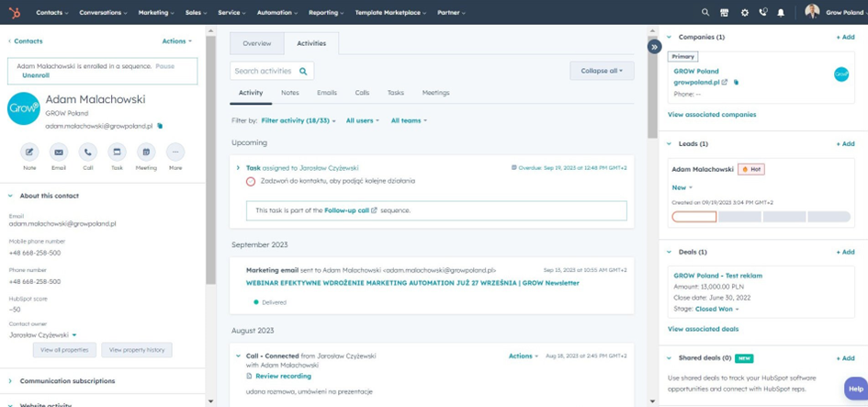This screenshot has height=407, width=868.
Task: Click the Note icon under contact name
Action: [x=29, y=152]
